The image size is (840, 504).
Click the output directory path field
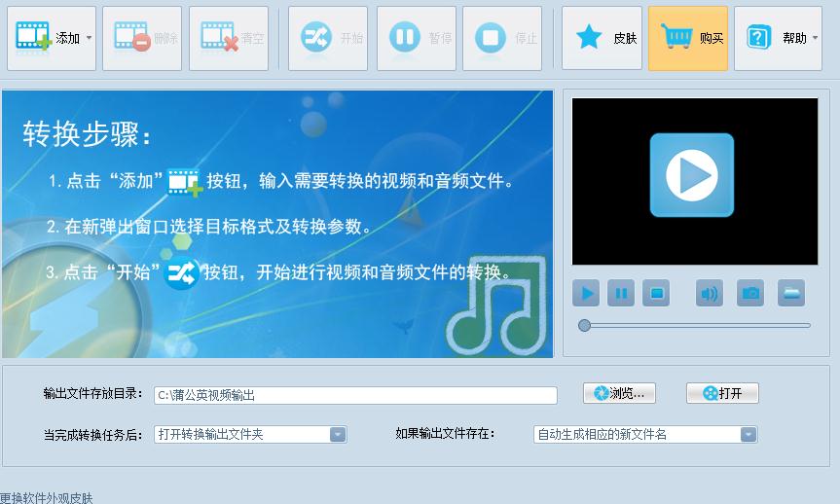[355, 395]
